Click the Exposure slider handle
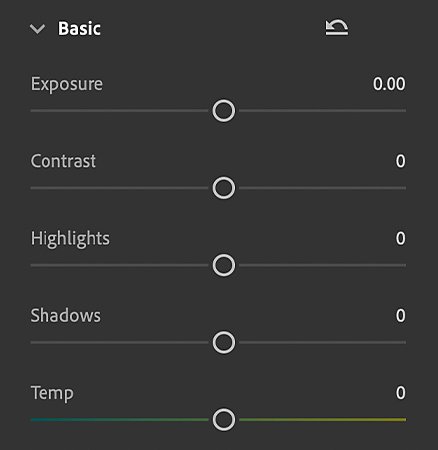The width and height of the screenshot is (438, 450). click(x=224, y=111)
